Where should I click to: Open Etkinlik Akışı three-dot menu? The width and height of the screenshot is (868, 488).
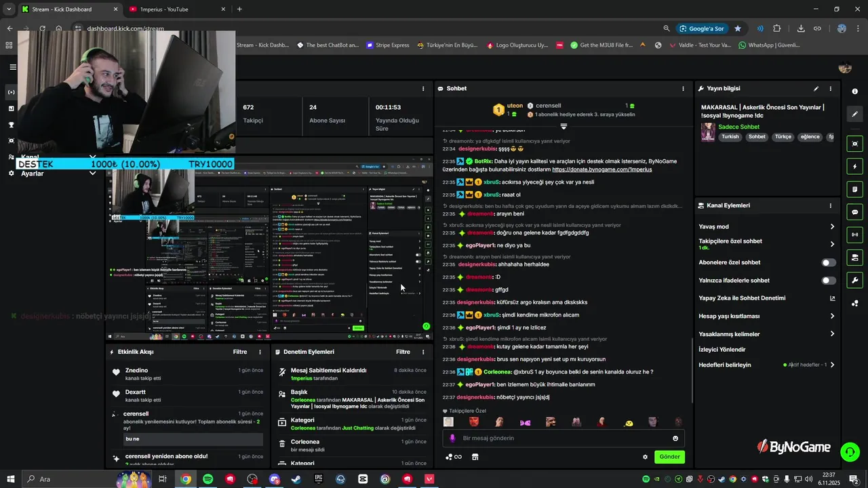tap(260, 352)
